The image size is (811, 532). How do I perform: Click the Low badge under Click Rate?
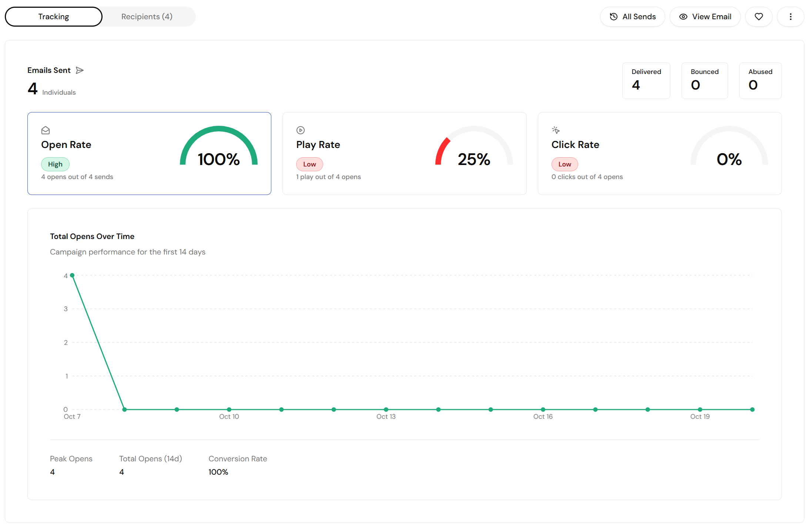tap(564, 164)
